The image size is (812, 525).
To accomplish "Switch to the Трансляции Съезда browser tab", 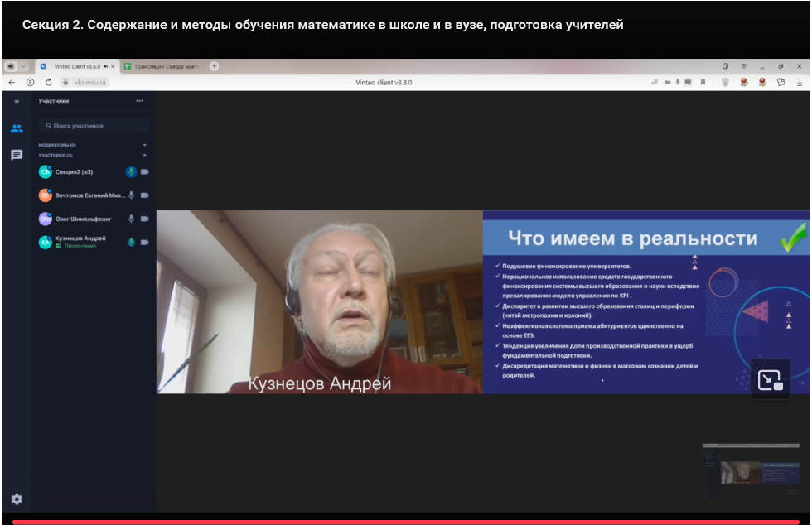I will tap(162, 66).
